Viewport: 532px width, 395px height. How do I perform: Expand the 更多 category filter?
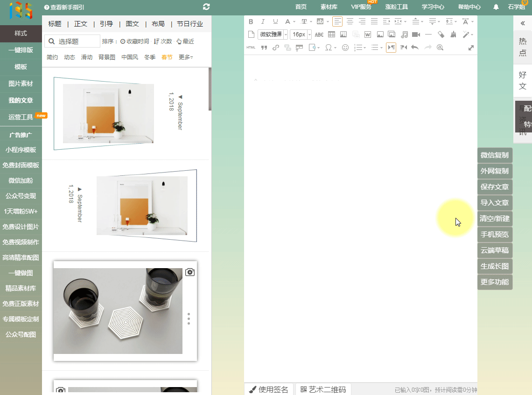(186, 57)
